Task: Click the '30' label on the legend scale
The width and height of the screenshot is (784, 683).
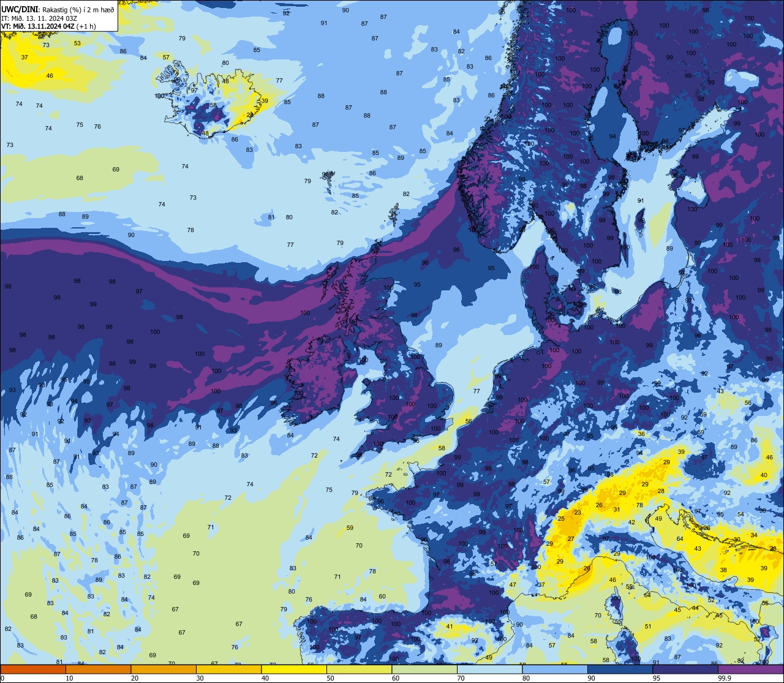Action: click(200, 677)
